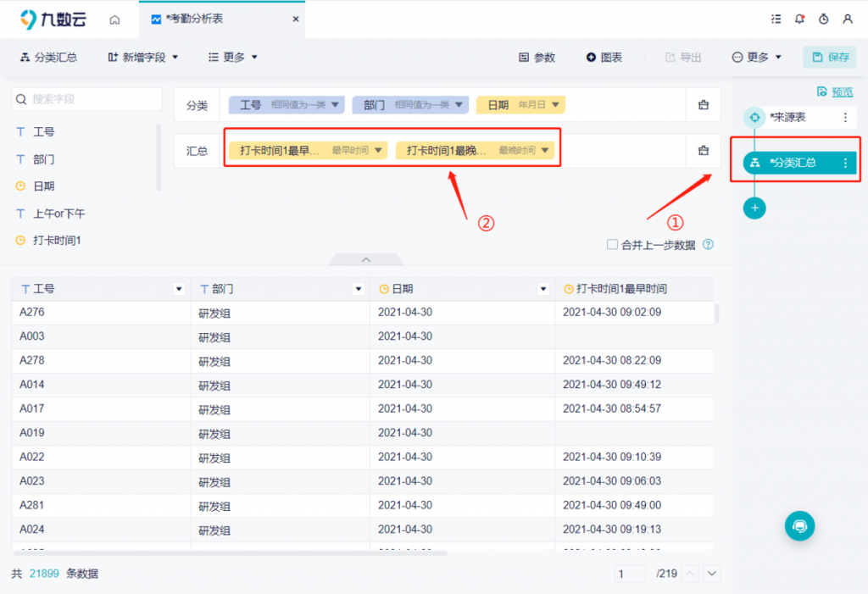Enable the 合并上一步数据 checkbox
868x594 pixels.
pyautogui.click(x=612, y=245)
